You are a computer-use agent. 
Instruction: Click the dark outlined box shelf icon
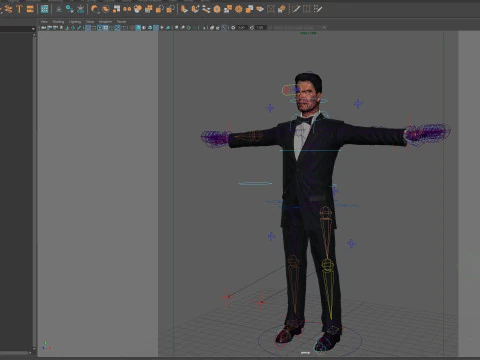pos(270,9)
